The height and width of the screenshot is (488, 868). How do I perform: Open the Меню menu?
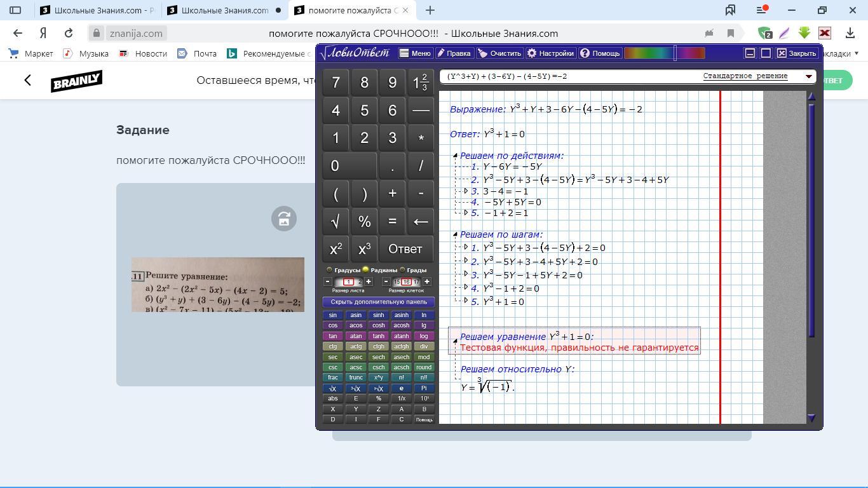click(415, 53)
